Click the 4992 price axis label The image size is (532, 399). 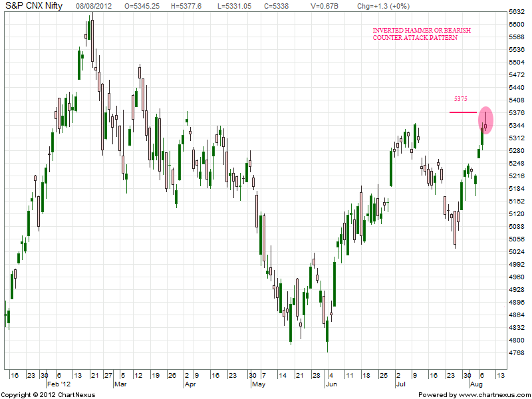click(517, 264)
